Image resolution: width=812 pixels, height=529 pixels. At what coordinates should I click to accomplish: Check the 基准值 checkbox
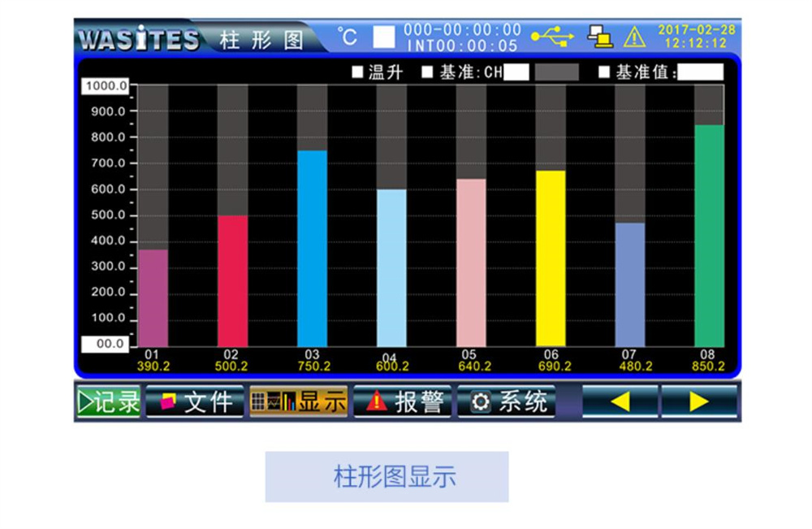(x=604, y=72)
